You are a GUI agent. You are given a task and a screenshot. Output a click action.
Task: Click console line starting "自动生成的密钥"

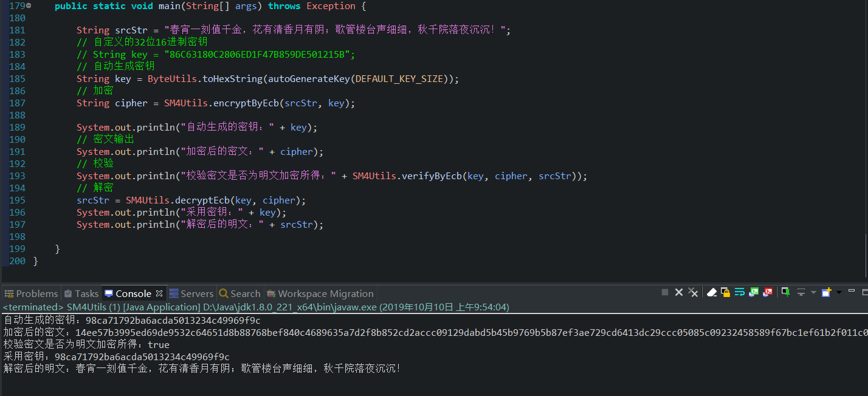(132, 320)
